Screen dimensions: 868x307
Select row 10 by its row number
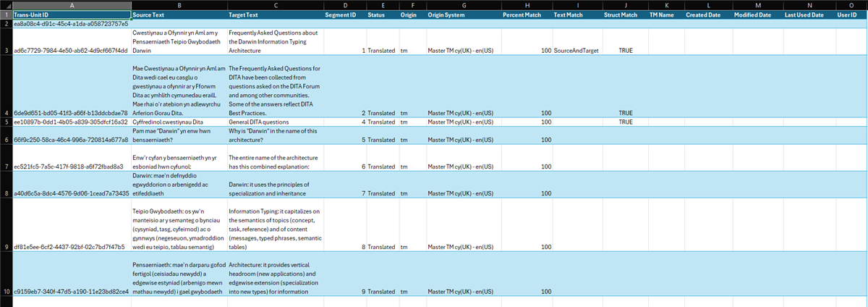click(x=6, y=274)
